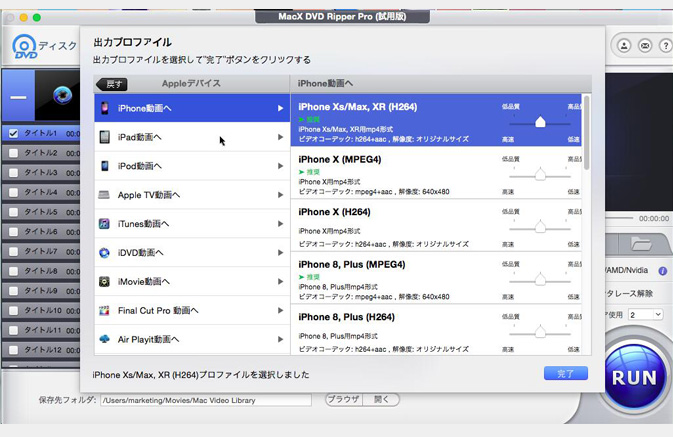
Task: Select the タイトル10 row
Action: tap(41, 310)
